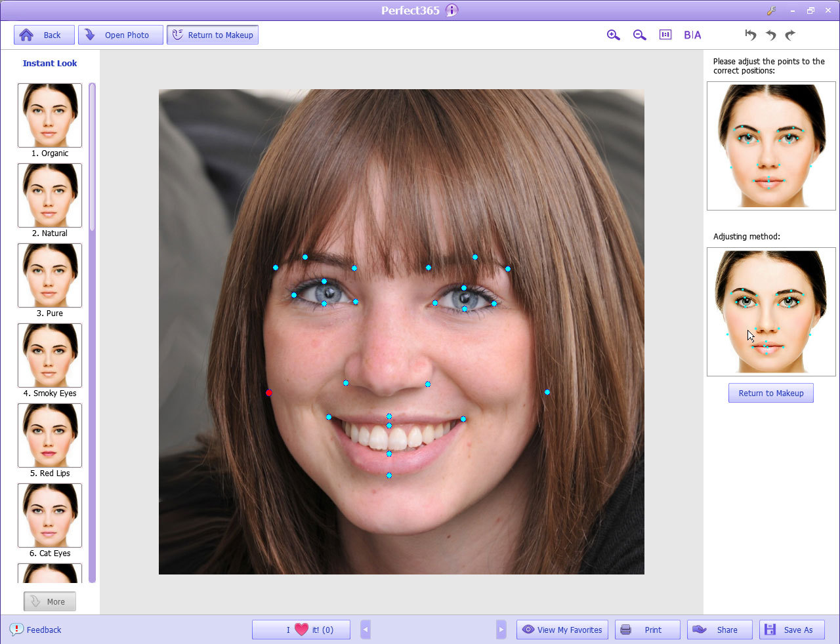Viewport: 840px width, 644px height.
Task: Click the heart icon in love it button
Action: point(301,630)
